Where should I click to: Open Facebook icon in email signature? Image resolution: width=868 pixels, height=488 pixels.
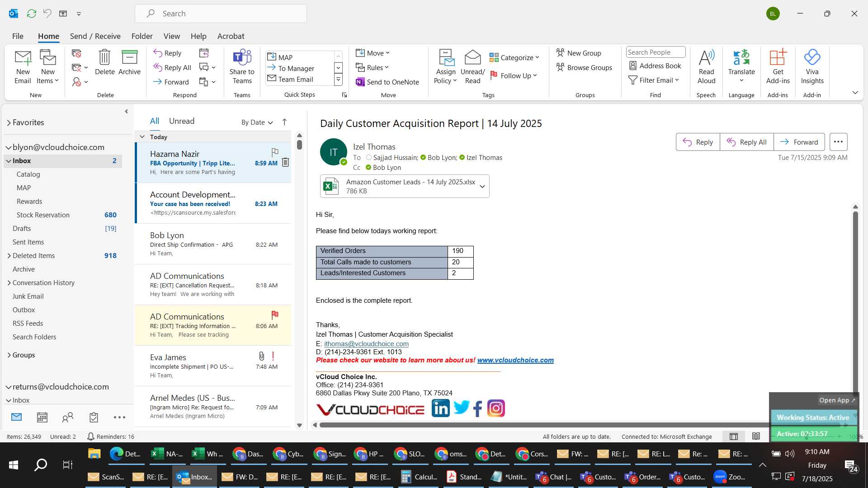point(477,408)
